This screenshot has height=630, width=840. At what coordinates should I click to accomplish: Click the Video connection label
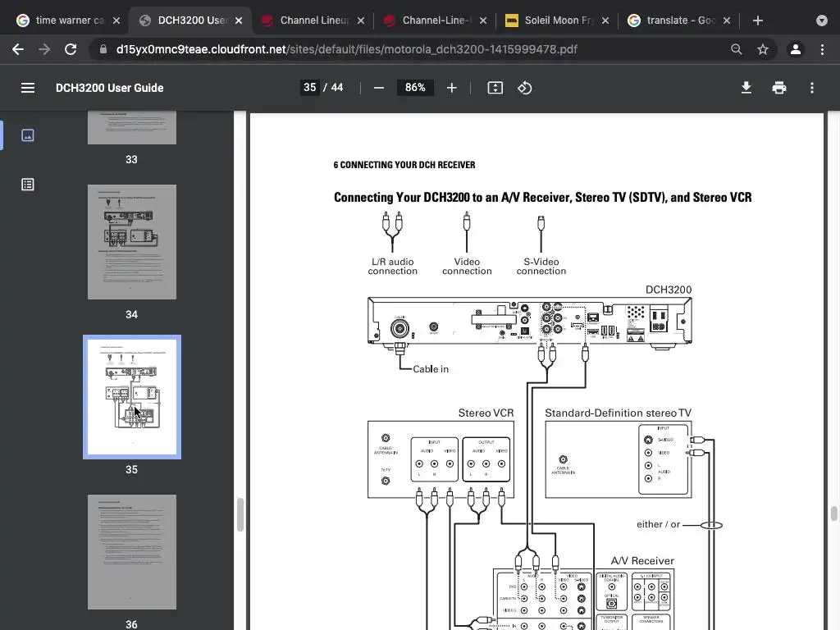pyautogui.click(x=467, y=267)
